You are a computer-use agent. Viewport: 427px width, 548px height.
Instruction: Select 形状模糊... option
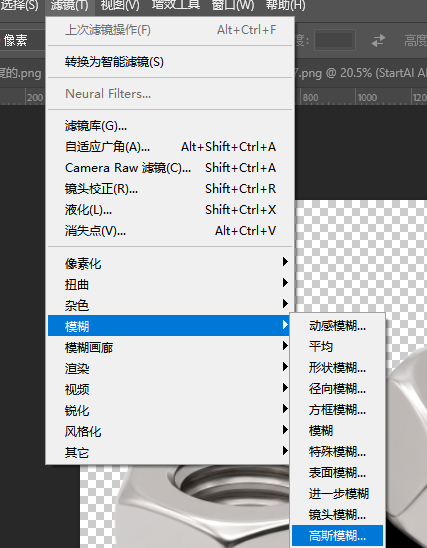click(x=338, y=368)
